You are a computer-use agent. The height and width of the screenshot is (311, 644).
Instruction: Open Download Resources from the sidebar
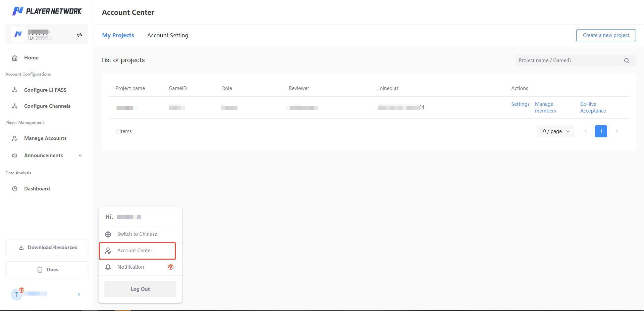47,248
